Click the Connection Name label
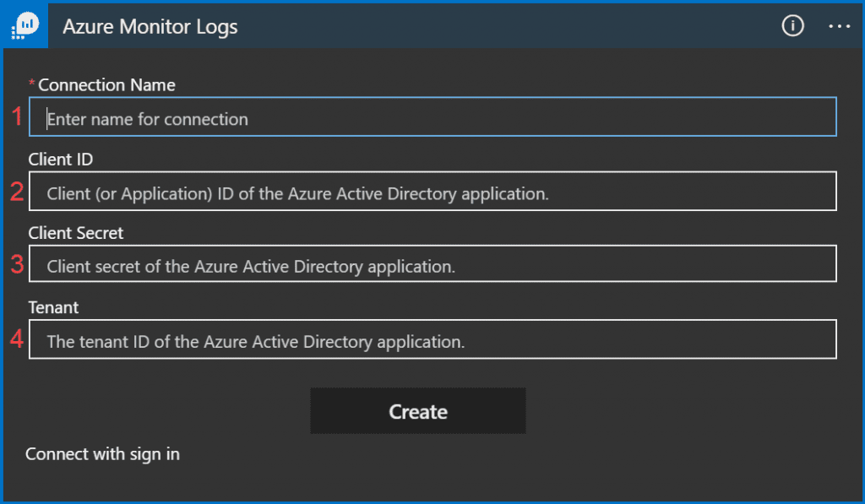 106,85
